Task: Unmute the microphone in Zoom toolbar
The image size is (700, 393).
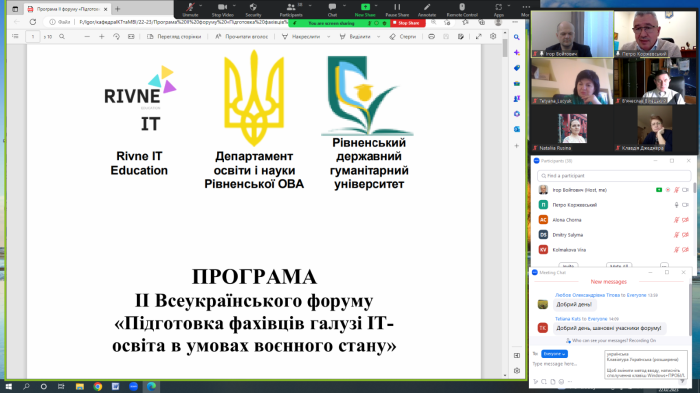Action: pyautogui.click(x=190, y=9)
